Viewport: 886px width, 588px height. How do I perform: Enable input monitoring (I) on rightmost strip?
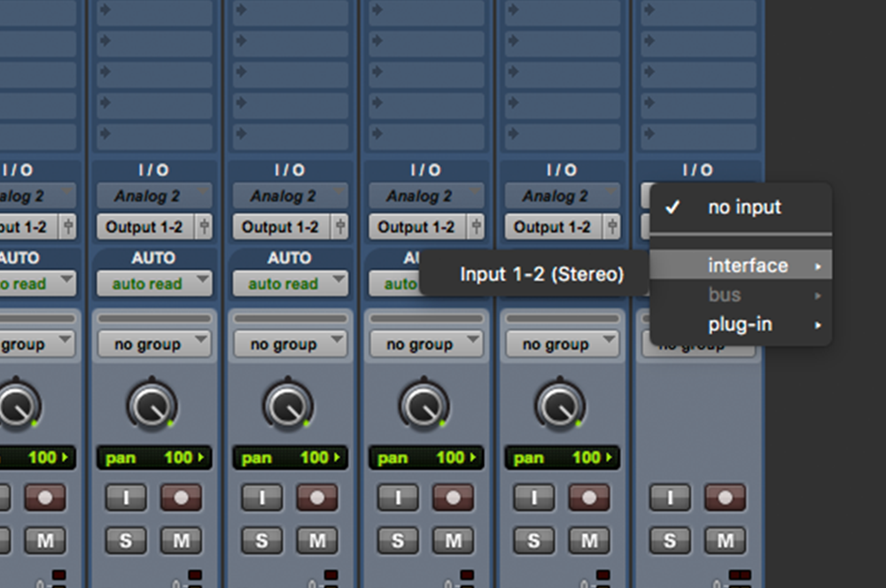(670, 498)
